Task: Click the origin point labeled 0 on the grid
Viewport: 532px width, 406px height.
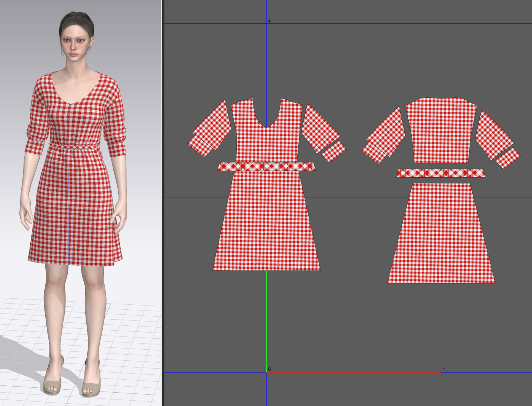Action: 266,372
